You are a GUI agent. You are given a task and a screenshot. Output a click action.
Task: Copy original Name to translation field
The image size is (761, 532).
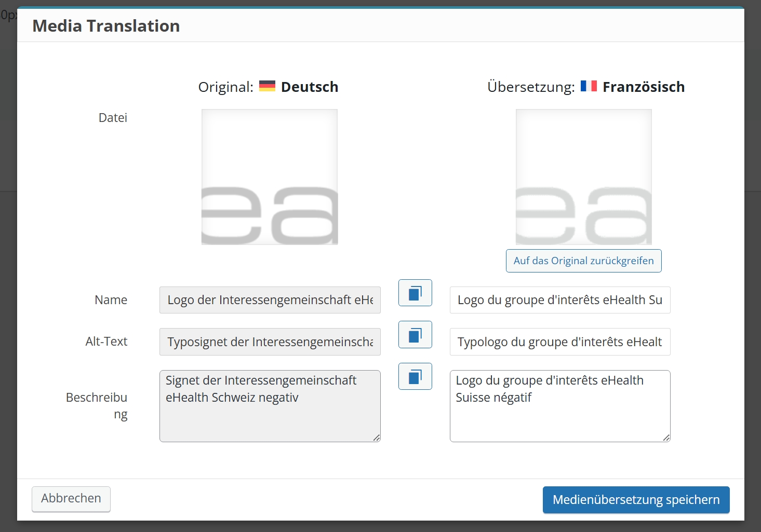point(415,293)
